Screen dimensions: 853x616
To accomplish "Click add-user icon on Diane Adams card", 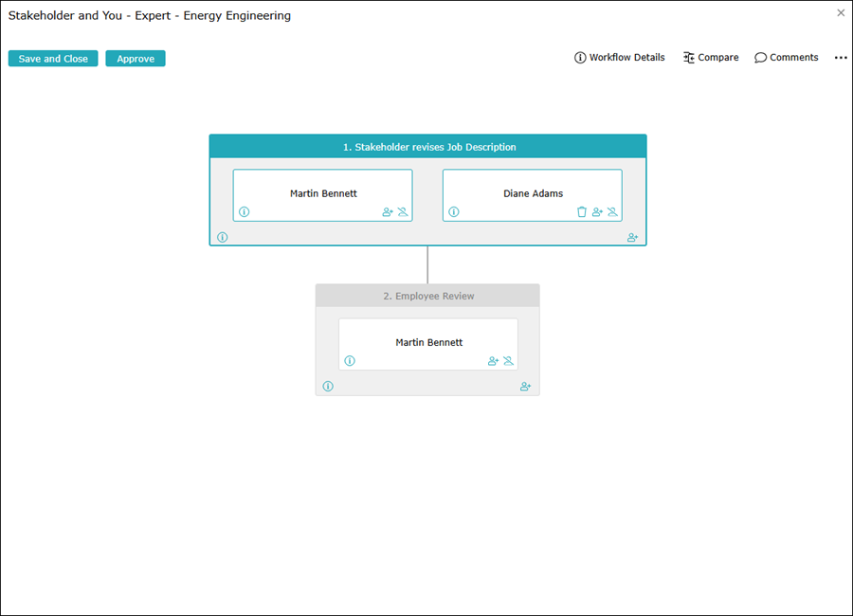I will pyautogui.click(x=597, y=212).
